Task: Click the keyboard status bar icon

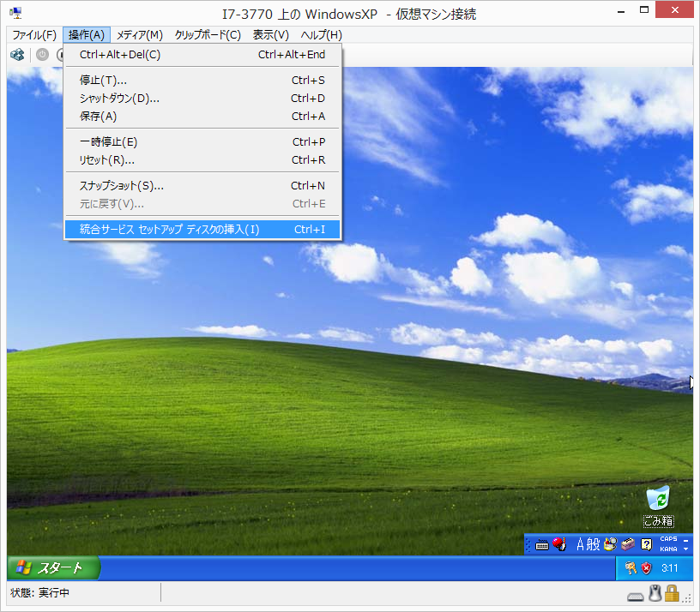Action: pos(636,597)
